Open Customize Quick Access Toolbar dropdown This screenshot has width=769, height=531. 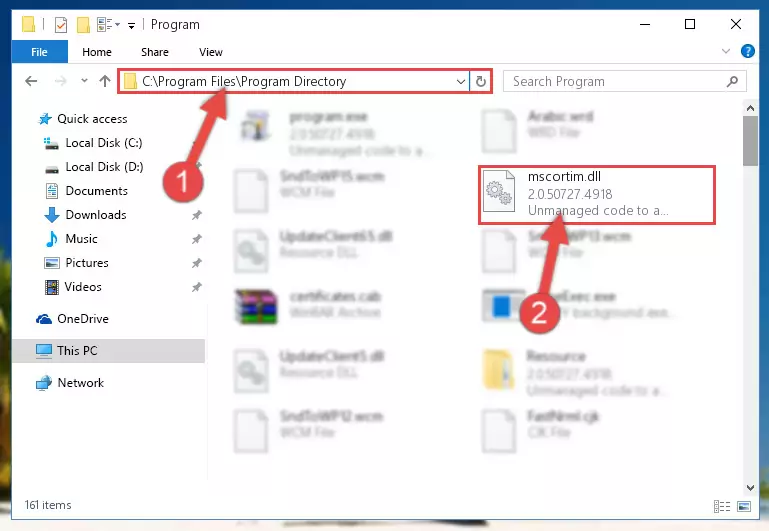[x=131, y=25]
